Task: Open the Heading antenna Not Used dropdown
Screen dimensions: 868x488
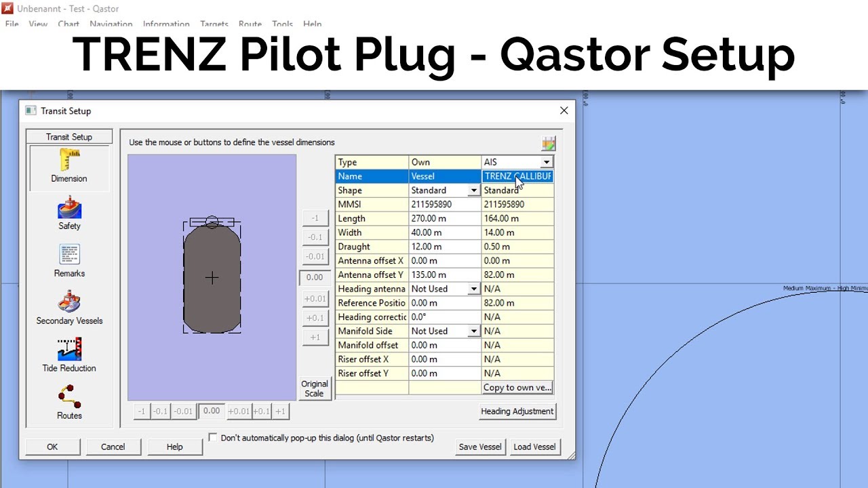Action: pos(474,289)
